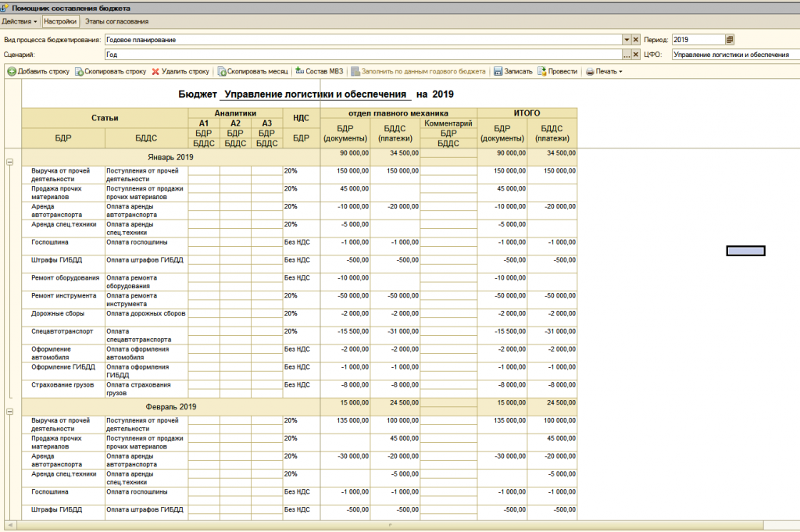Click the Скопировать строку button label
The width and height of the screenshot is (800, 532).
tap(116, 71)
